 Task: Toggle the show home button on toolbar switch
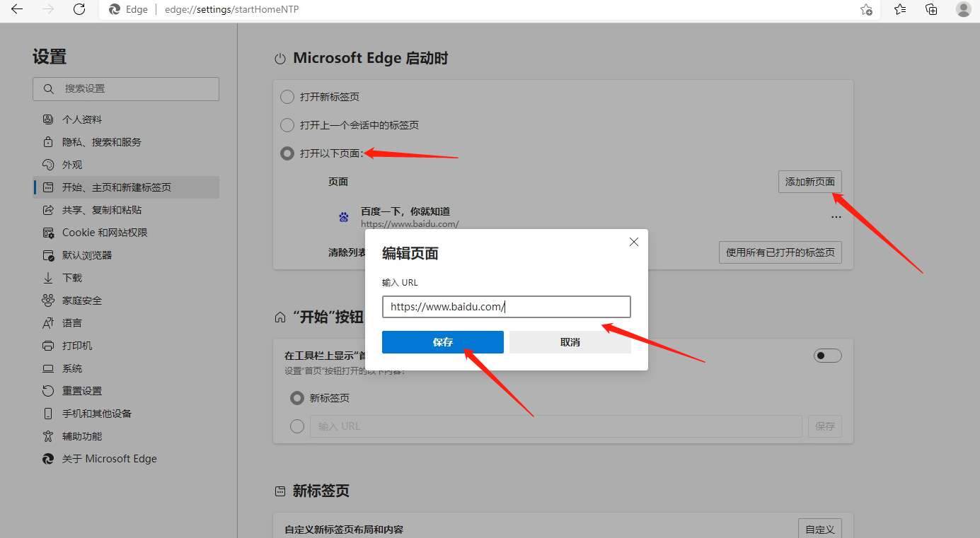tap(828, 356)
